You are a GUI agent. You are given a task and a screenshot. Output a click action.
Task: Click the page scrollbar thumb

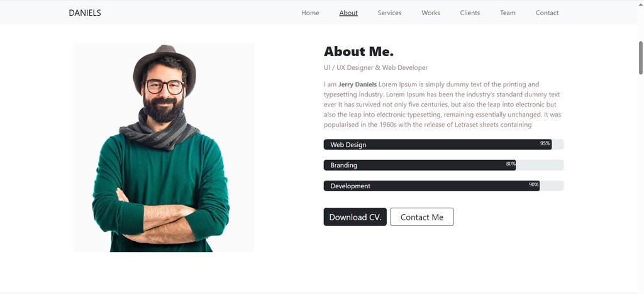(640, 57)
